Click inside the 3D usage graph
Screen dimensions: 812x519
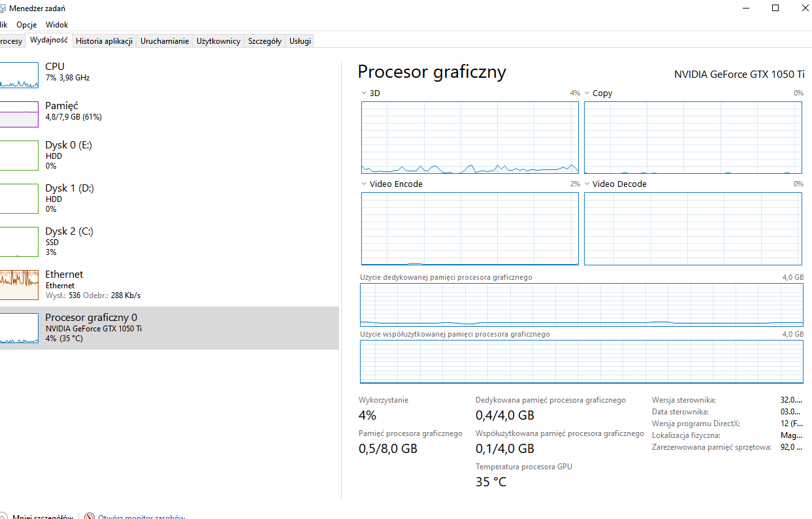coord(470,137)
